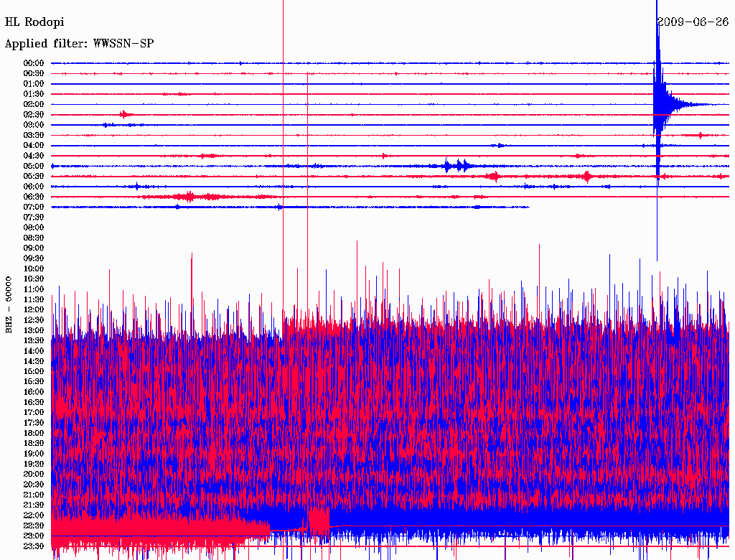Click the HL Rodopi station title

[34, 22]
